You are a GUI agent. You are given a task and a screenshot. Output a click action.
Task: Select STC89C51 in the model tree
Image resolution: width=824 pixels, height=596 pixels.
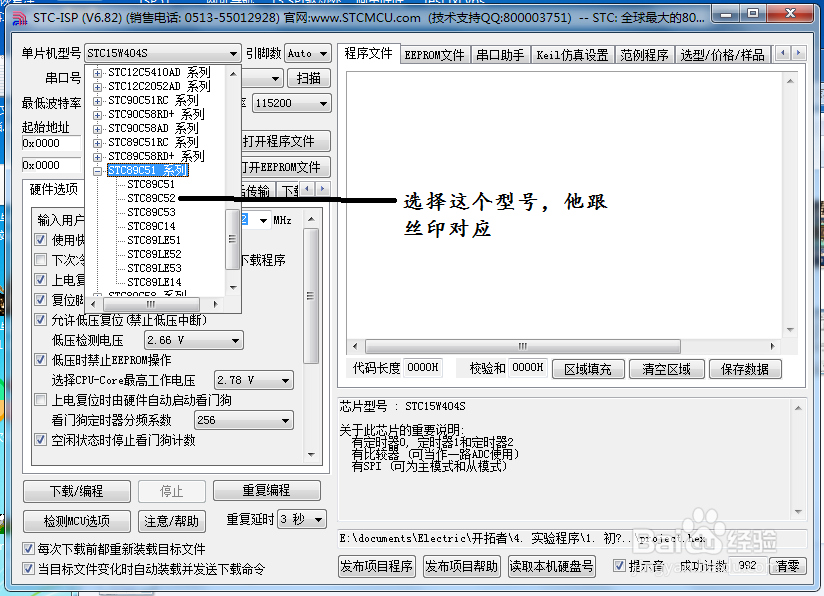pyautogui.click(x=151, y=184)
